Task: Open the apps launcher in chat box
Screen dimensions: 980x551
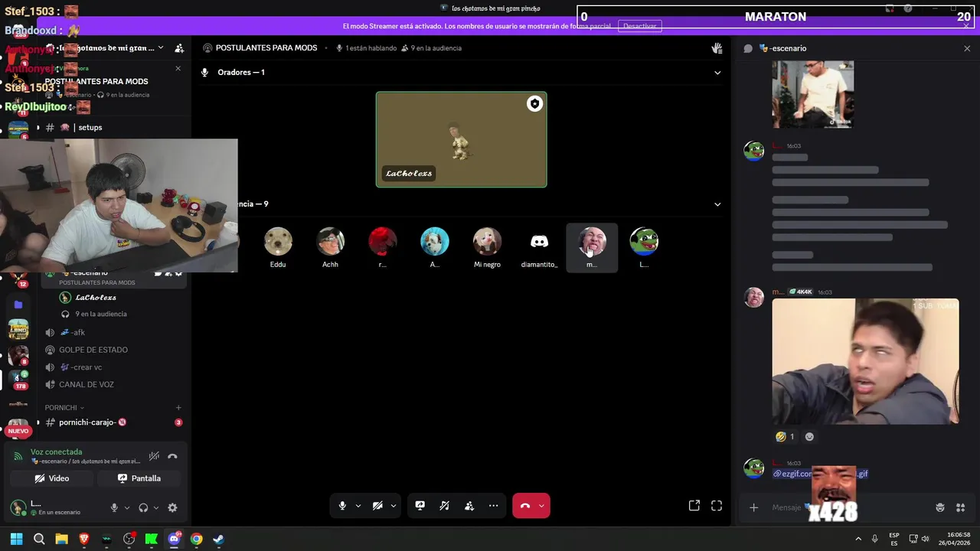Action: coord(960,507)
